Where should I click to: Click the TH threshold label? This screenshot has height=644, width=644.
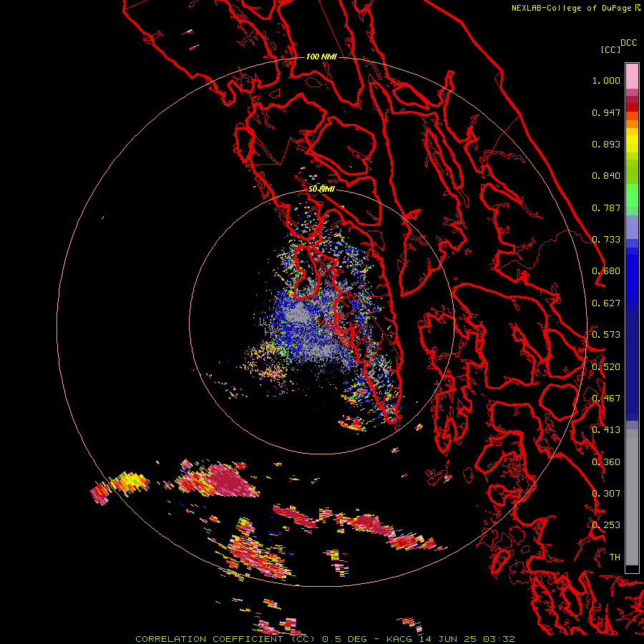615,557
